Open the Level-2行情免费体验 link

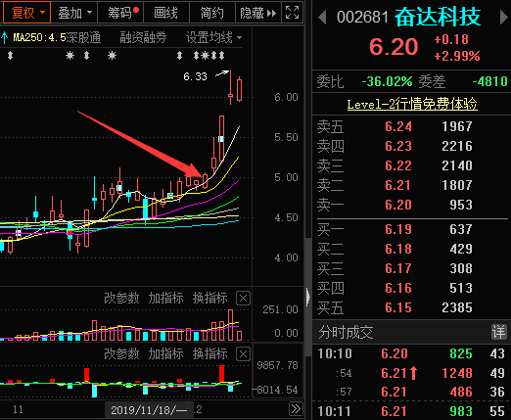point(412,105)
